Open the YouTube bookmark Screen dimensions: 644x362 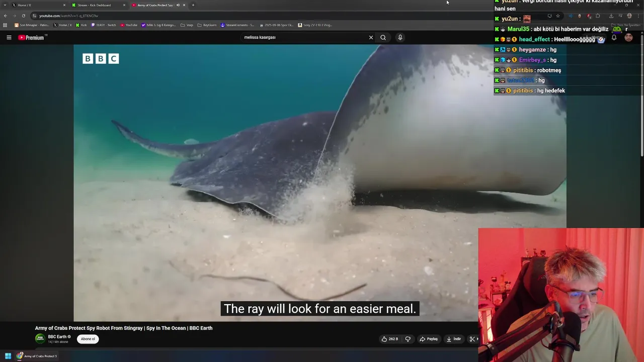pos(129,25)
